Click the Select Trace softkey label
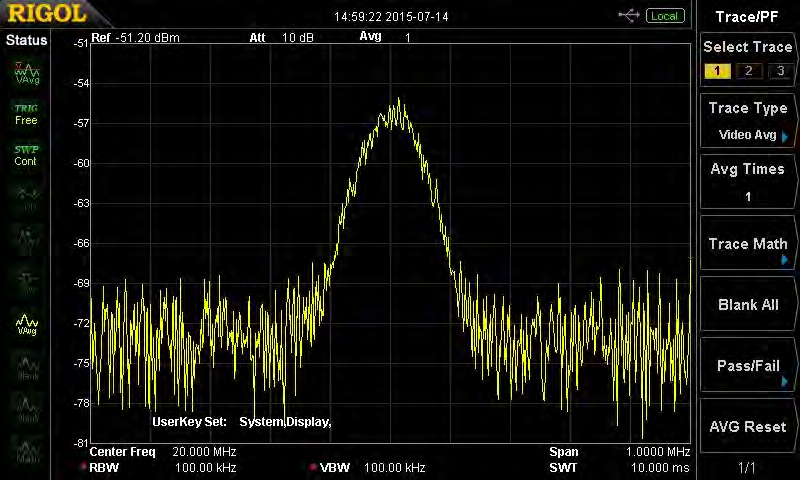The height and width of the screenshot is (480, 800). pyautogui.click(x=747, y=47)
